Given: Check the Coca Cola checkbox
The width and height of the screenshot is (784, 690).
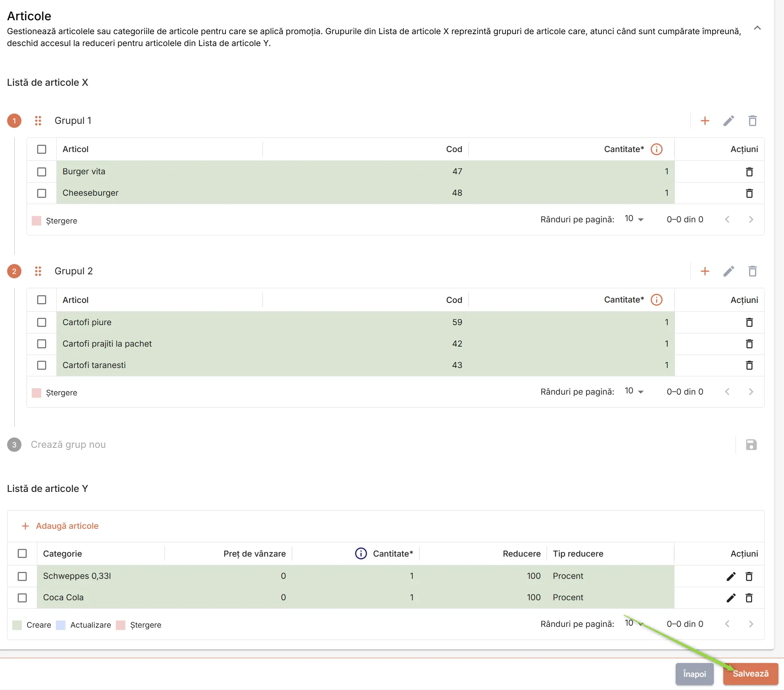Looking at the screenshot, I should (22, 597).
